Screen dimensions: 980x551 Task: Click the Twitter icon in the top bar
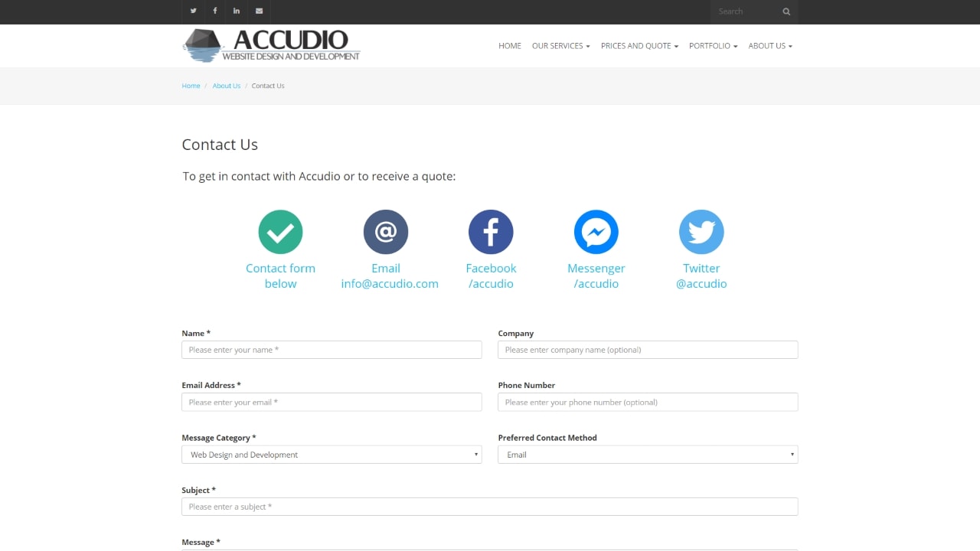(193, 11)
